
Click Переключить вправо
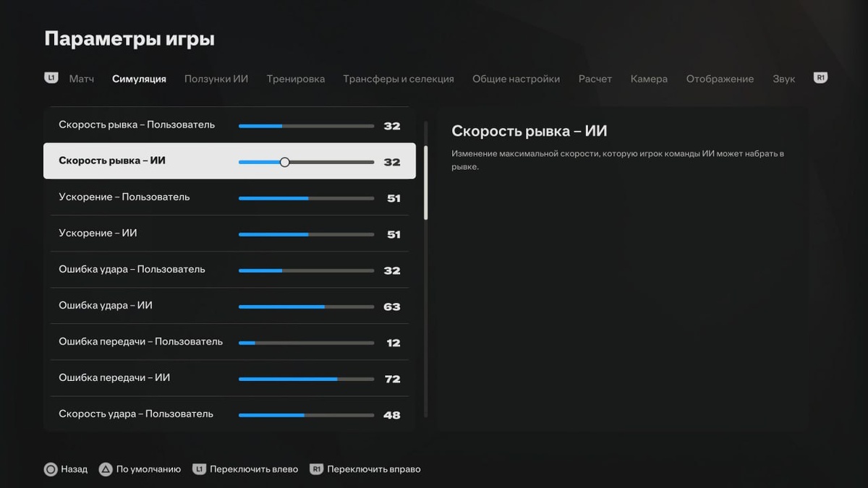[x=374, y=469]
